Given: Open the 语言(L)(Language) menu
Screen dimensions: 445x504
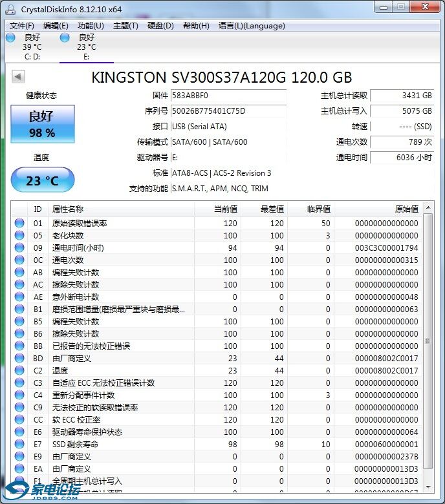Looking at the screenshot, I should pos(252,26).
